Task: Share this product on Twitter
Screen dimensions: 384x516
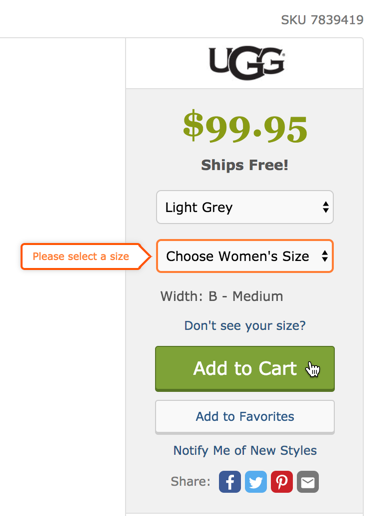Action: point(256,482)
